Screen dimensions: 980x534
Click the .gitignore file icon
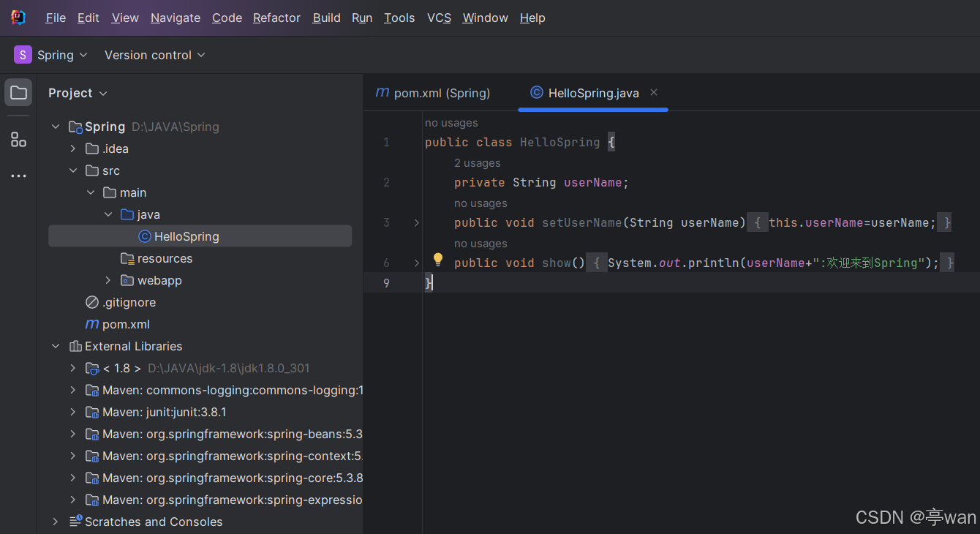[92, 302]
